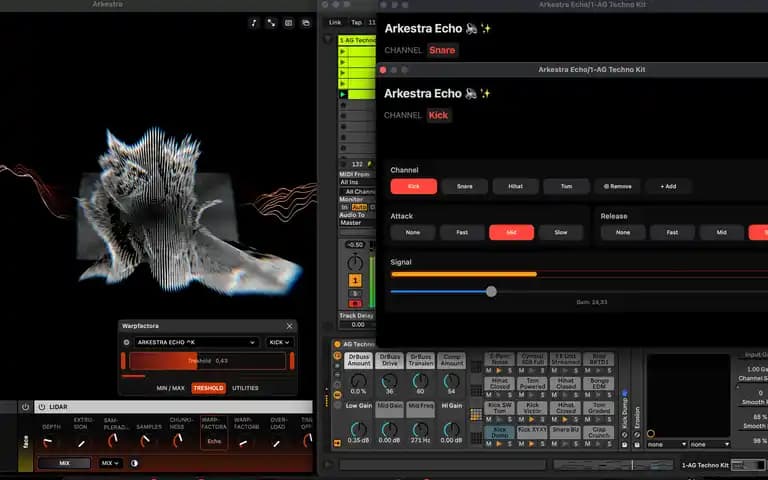Set Attack to Slow
Screen dimensions: 768x480
click(561, 233)
